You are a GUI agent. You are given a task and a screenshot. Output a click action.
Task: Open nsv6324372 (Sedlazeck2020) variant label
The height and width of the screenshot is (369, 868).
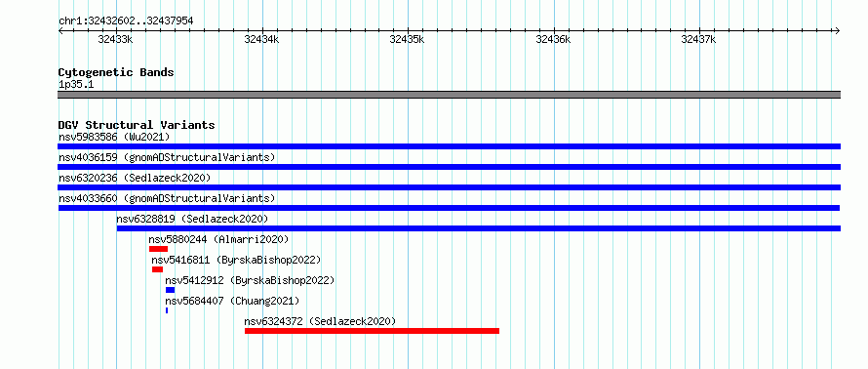click(321, 321)
